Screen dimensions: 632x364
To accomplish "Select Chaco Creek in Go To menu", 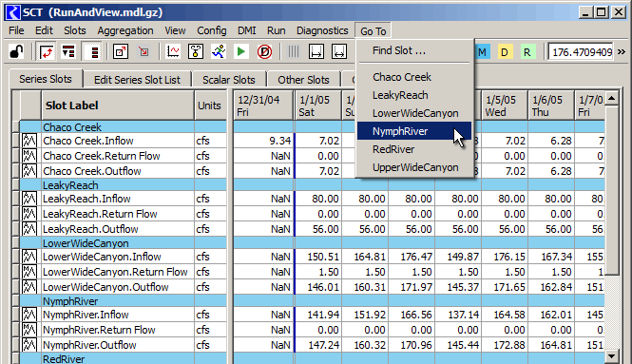I will coord(414,77).
